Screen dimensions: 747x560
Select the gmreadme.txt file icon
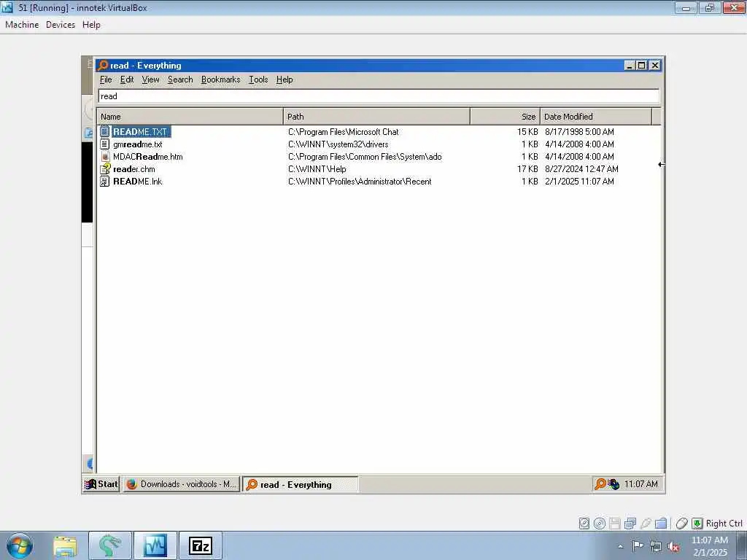point(105,144)
